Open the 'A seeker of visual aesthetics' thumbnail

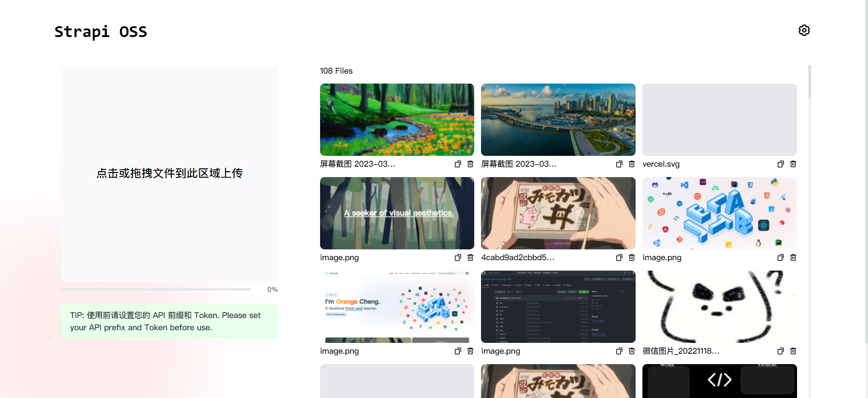click(397, 213)
